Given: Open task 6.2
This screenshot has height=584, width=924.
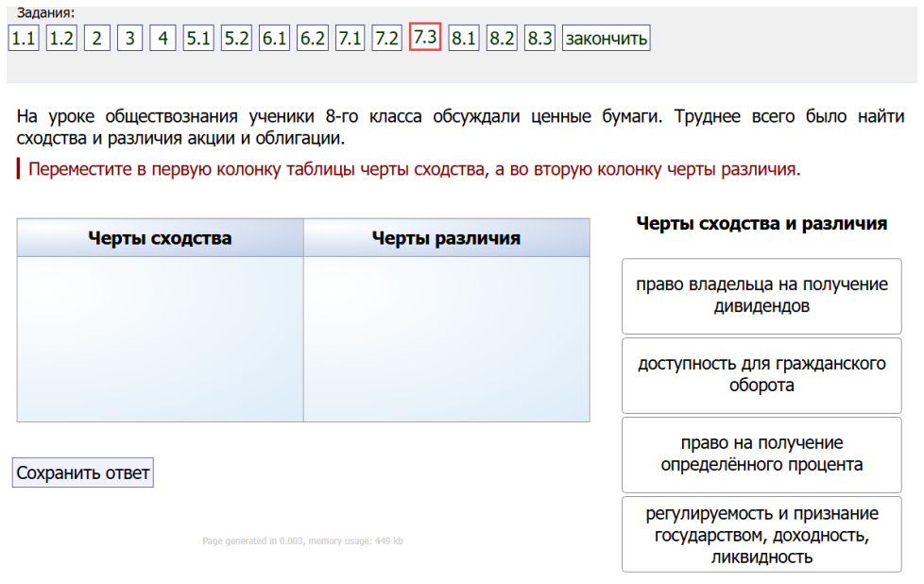Looking at the screenshot, I should [x=312, y=39].
